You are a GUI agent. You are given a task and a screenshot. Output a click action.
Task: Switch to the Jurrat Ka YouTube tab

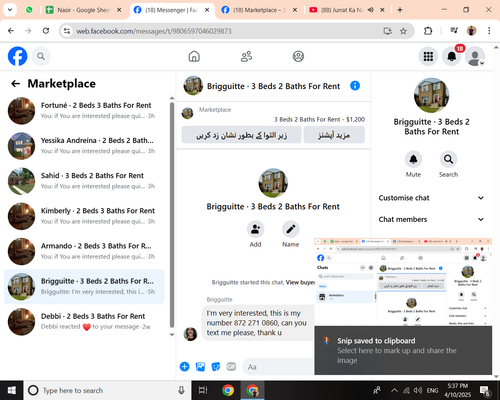pyautogui.click(x=342, y=10)
